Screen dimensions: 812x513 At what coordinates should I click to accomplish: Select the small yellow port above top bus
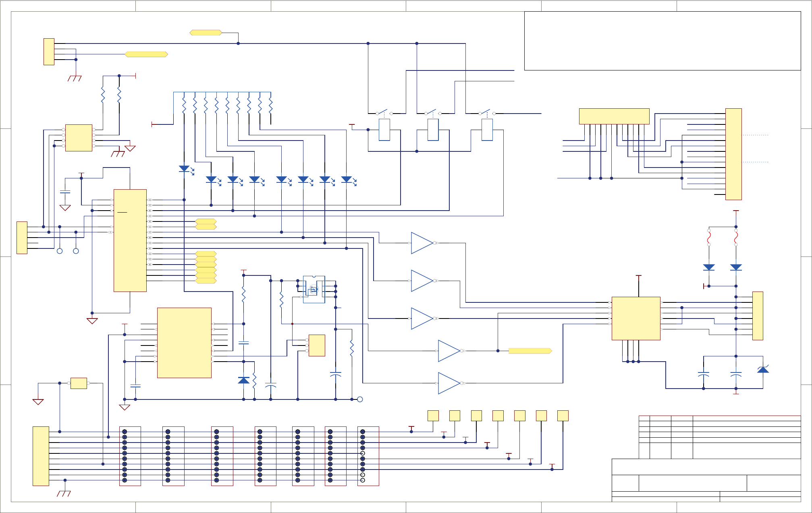click(206, 33)
